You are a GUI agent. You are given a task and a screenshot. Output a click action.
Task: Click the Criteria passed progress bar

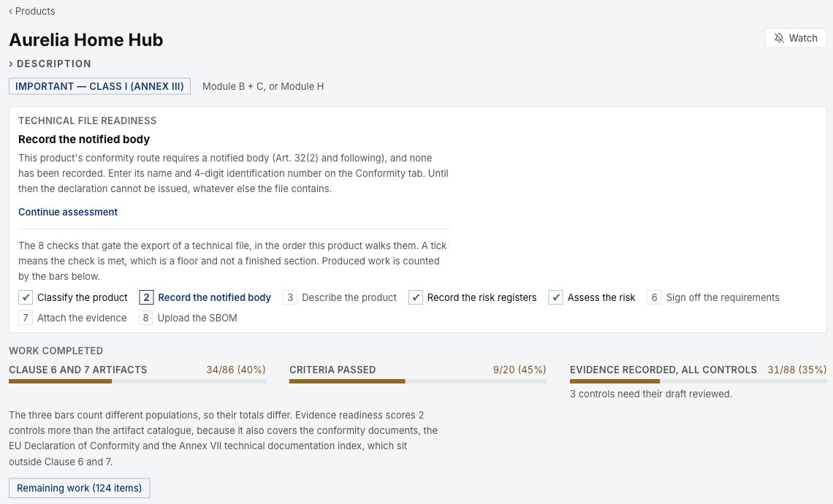(x=417, y=381)
